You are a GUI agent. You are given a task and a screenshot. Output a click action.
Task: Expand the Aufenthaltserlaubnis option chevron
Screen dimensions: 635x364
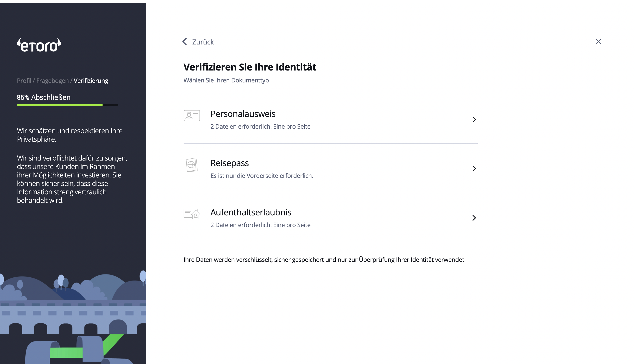click(x=474, y=218)
